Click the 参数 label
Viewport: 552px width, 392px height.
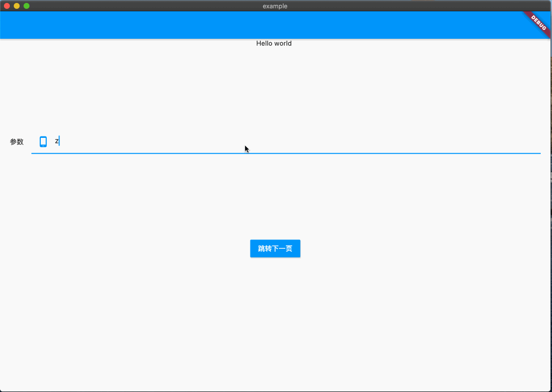pos(16,141)
